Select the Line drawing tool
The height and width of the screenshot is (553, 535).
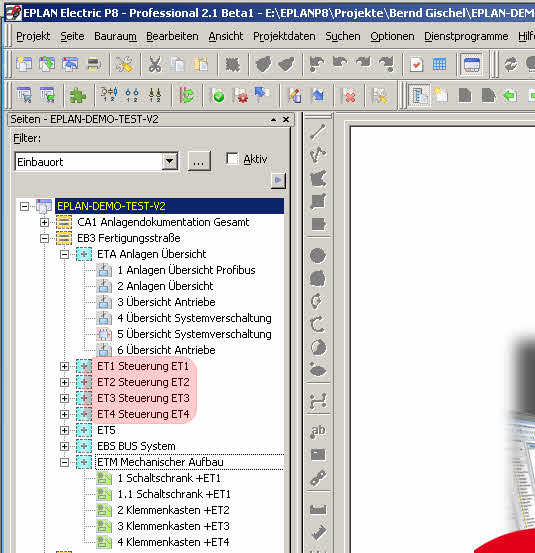(x=318, y=132)
